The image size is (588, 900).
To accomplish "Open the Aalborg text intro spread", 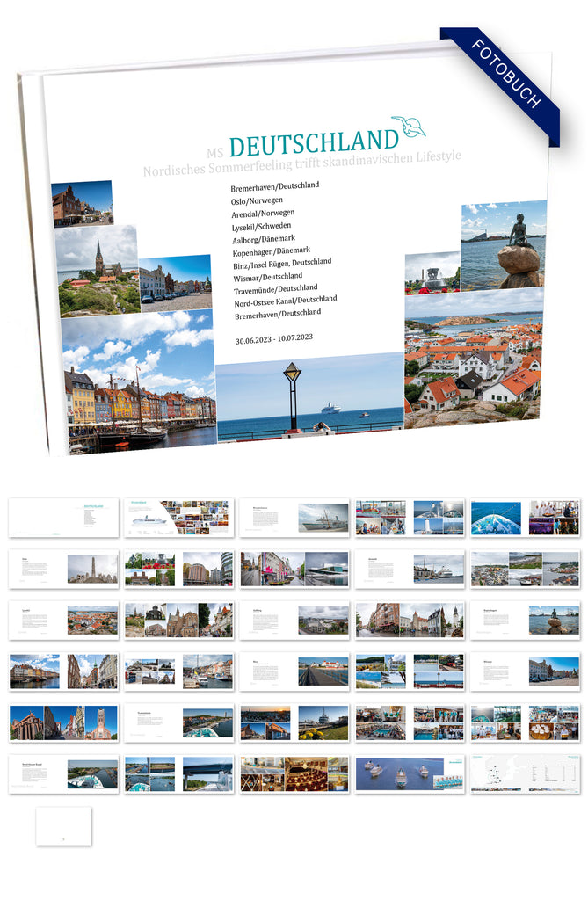I will [294, 620].
